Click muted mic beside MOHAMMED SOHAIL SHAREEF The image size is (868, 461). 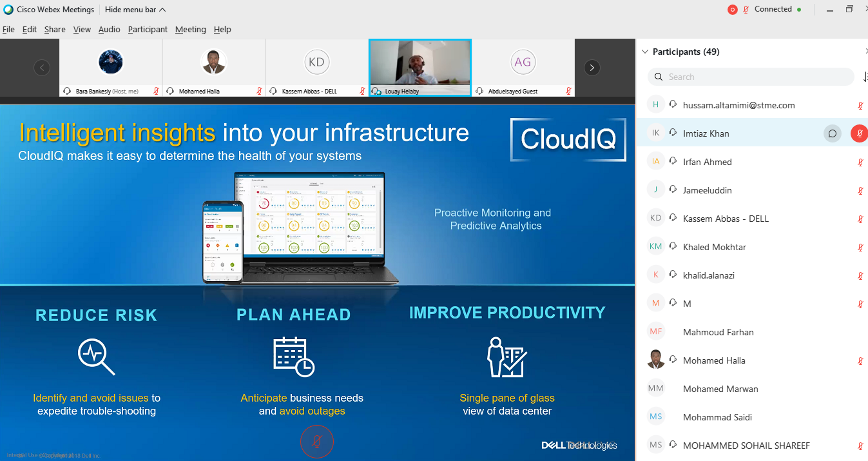point(860,446)
